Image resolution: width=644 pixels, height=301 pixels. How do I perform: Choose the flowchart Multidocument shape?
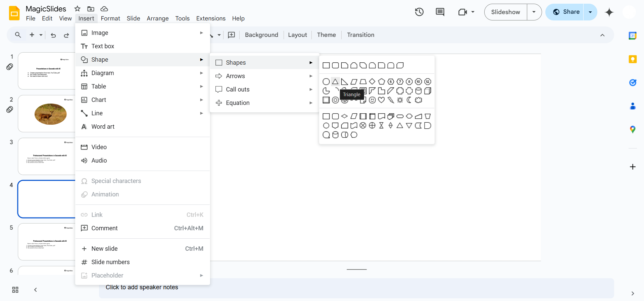pyautogui.click(x=391, y=116)
